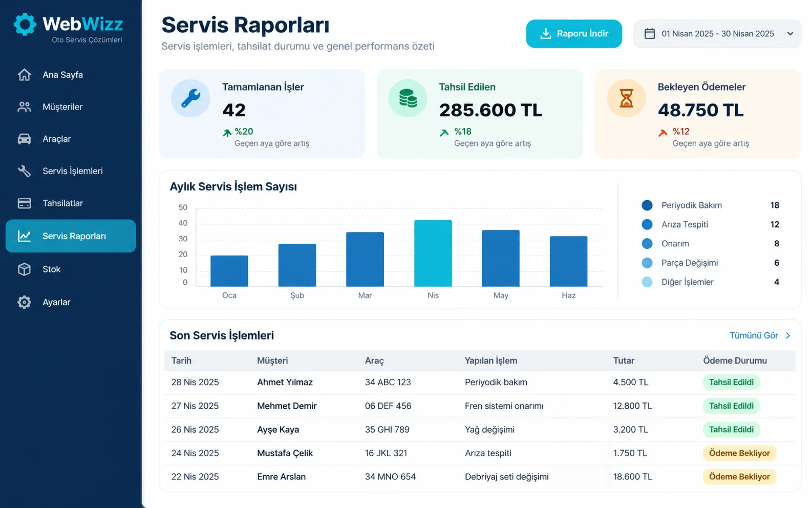Viewport: 812px width, 508px height.
Task: Click the green arrow next to %18
Action: click(444, 133)
